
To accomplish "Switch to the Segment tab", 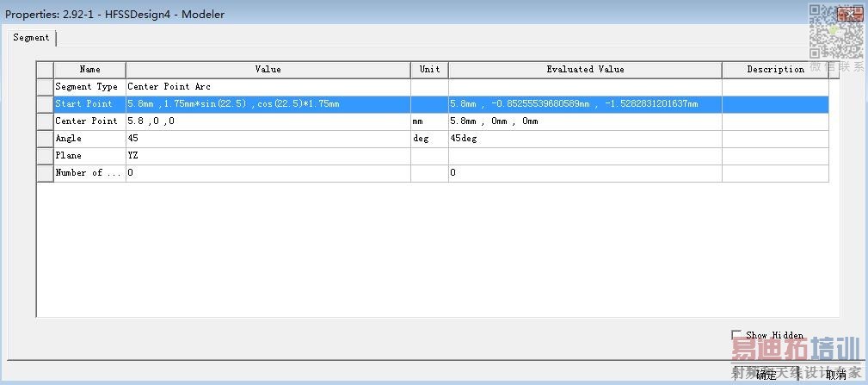I will [x=32, y=38].
